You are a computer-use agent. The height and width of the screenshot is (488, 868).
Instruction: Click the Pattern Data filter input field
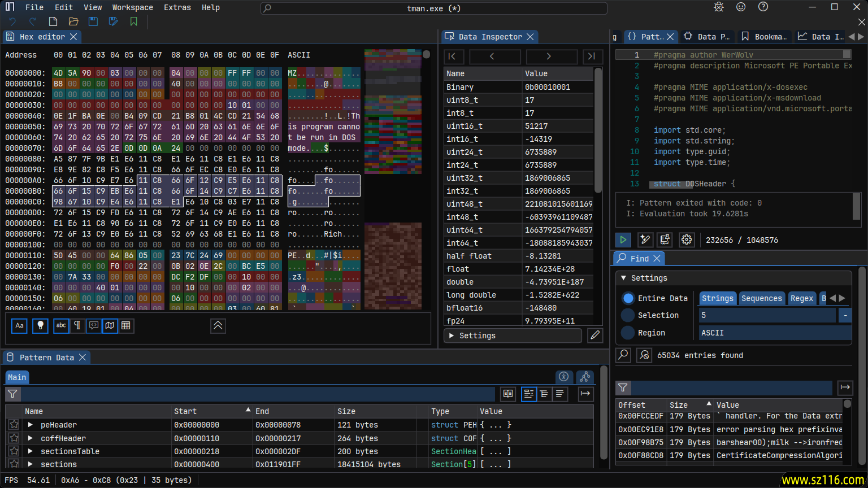click(x=258, y=394)
